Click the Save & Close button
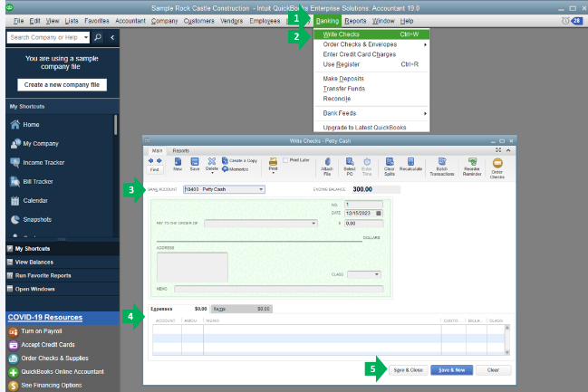 tap(408, 370)
